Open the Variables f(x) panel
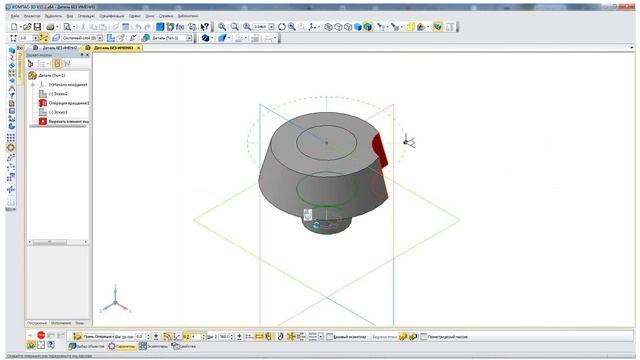Screen dimensions: 640x360 180,27
